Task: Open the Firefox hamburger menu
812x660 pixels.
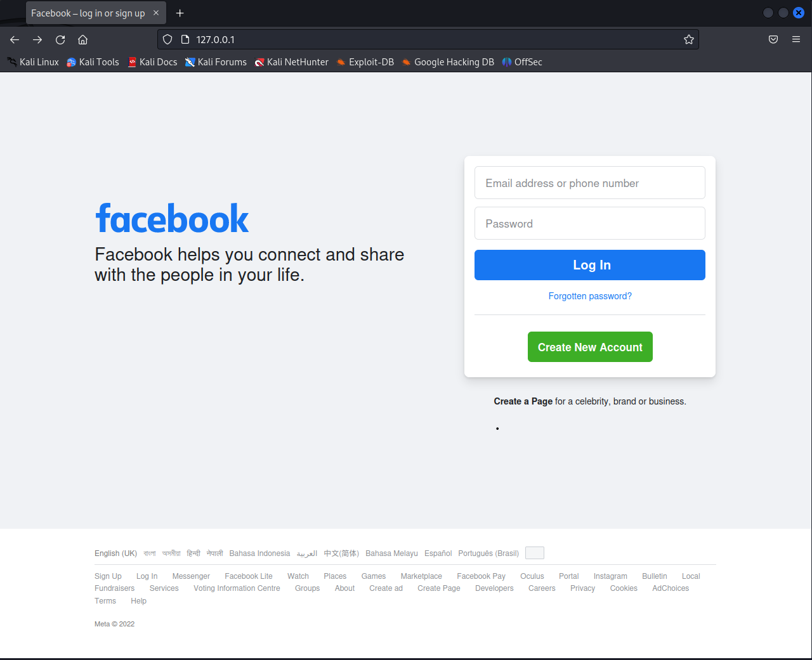Action: [x=796, y=39]
